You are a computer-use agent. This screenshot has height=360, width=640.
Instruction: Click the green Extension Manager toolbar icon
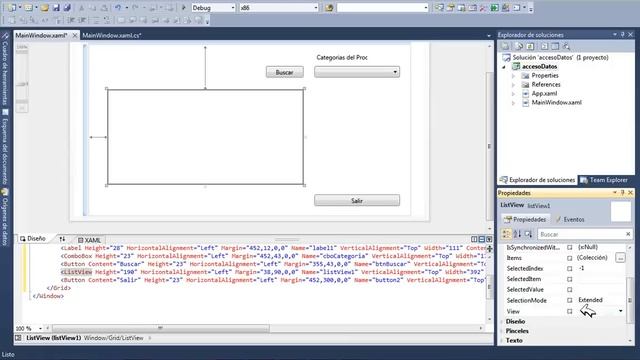point(494,7)
